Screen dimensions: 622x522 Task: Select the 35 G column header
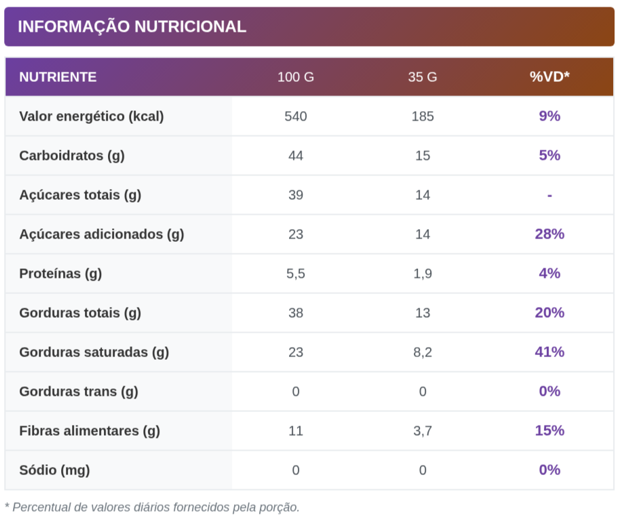coord(422,77)
